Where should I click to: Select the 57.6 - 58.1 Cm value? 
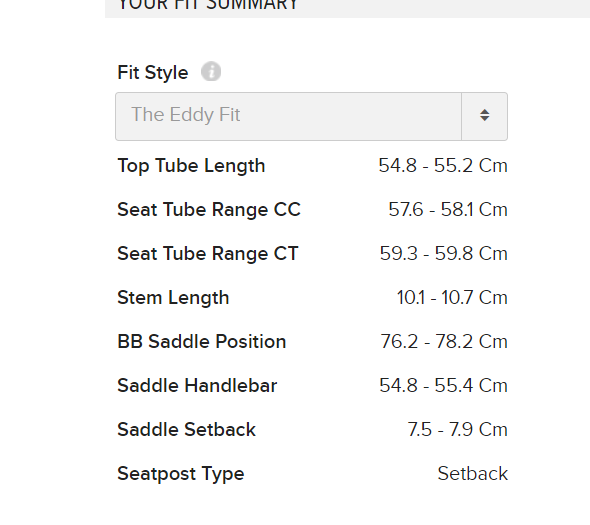click(x=448, y=210)
